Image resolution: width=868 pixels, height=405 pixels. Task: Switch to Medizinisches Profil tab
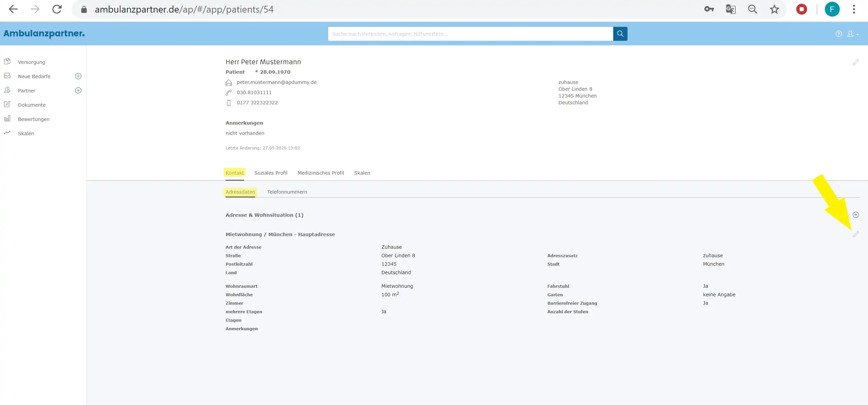click(x=321, y=173)
